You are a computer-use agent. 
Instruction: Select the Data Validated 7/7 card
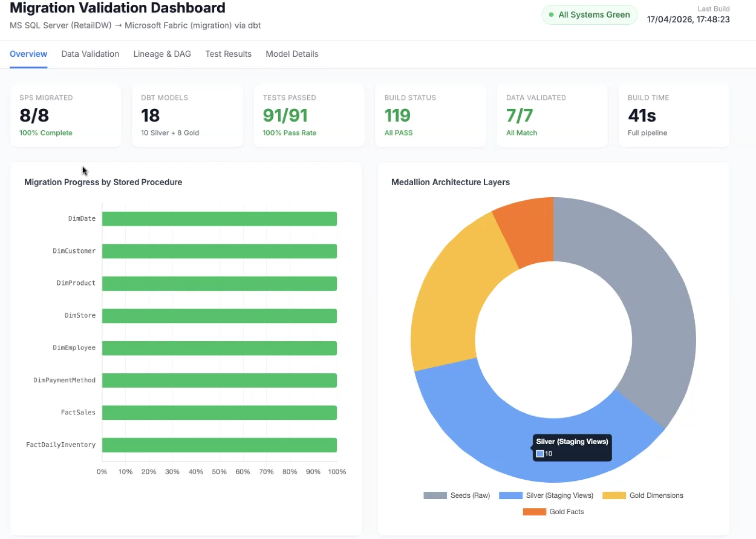click(x=552, y=116)
